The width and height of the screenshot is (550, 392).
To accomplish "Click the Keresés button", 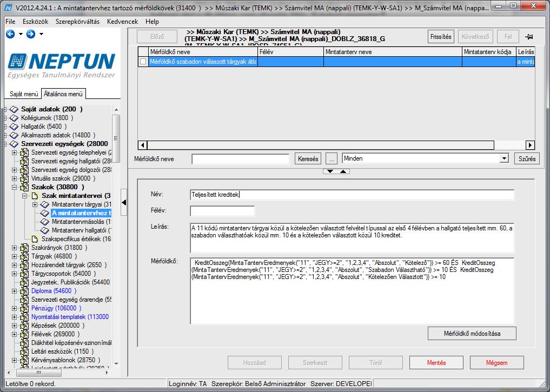I will 308,159.
